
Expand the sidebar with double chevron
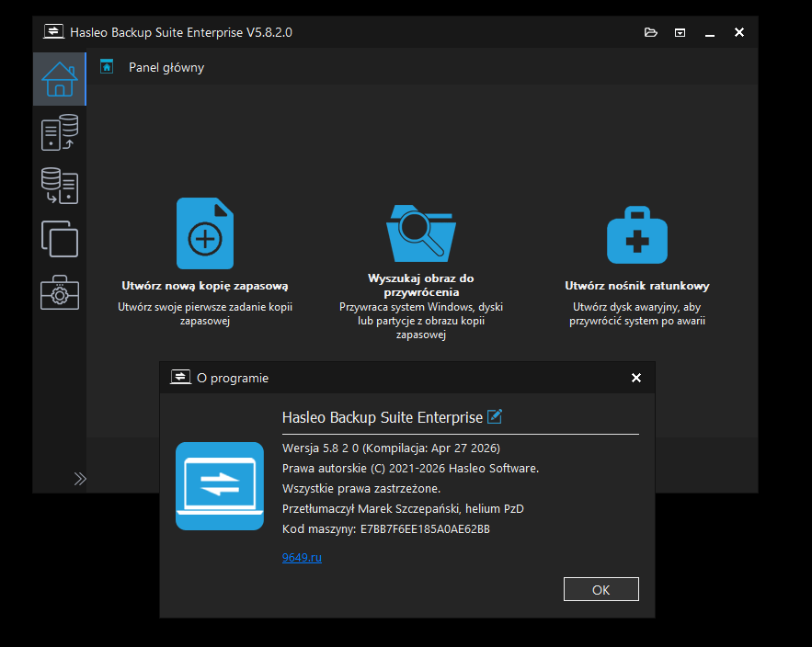pyautogui.click(x=80, y=479)
